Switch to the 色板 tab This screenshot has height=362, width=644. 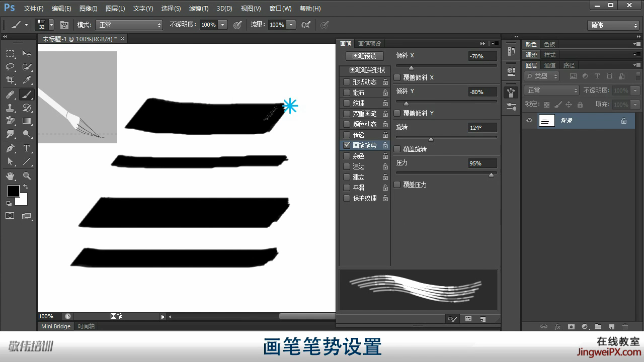pos(549,44)
